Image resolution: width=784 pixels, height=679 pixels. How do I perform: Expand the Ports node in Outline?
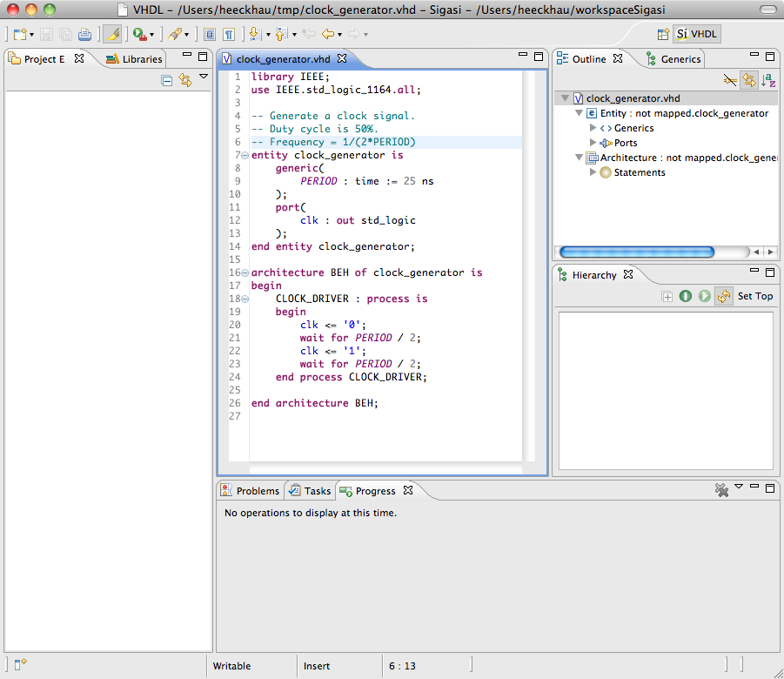pyautogui.click(x=593, y=143)
